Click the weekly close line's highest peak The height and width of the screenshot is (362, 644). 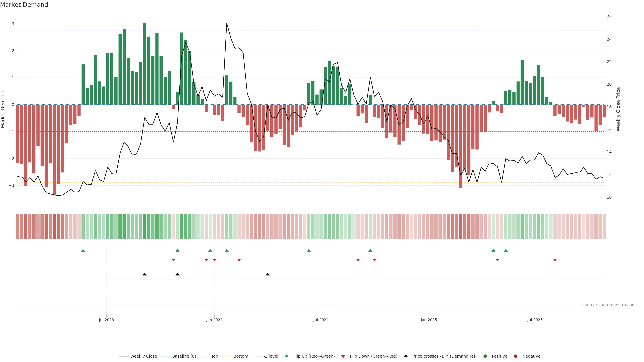point(227,23)
